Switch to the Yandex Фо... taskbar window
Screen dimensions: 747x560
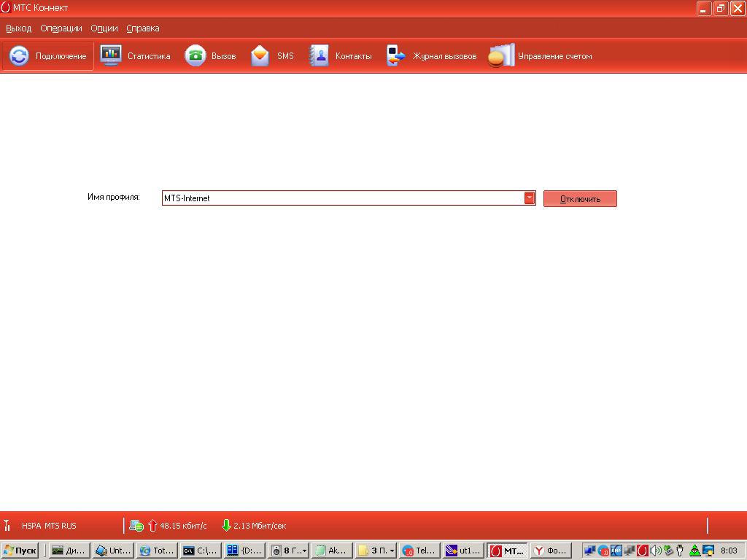pyautogui.click(x=551, y=551)
